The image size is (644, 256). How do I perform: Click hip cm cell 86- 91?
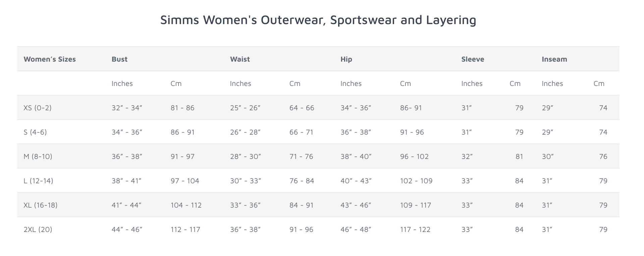[411, 108]
